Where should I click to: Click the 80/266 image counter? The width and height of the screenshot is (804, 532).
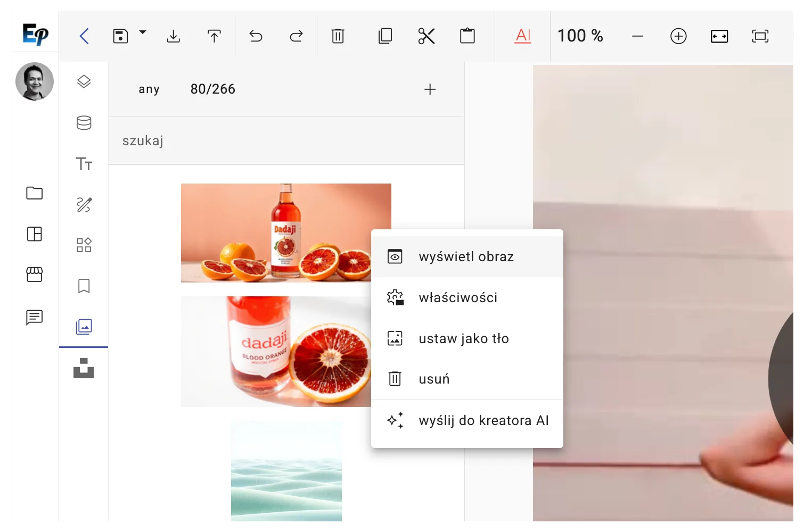click(213, 89)
